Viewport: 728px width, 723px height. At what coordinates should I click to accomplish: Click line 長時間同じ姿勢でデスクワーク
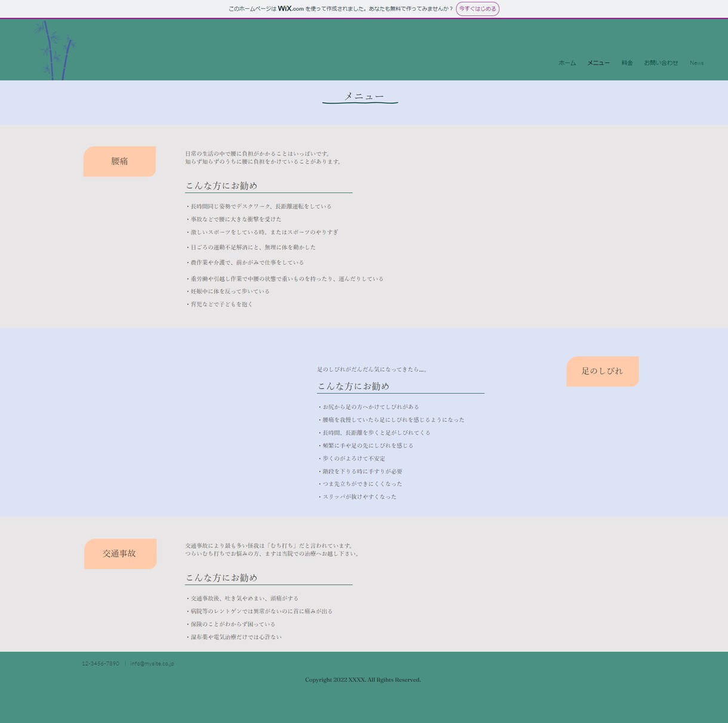pyautogui.click(x=258, y=206)
